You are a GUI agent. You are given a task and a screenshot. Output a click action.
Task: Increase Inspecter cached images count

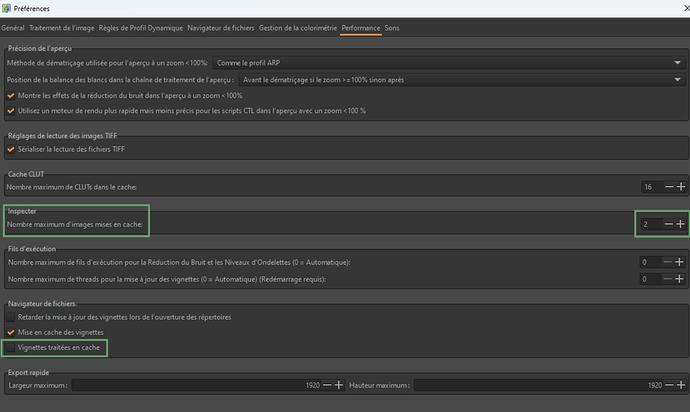pos(681,224)
